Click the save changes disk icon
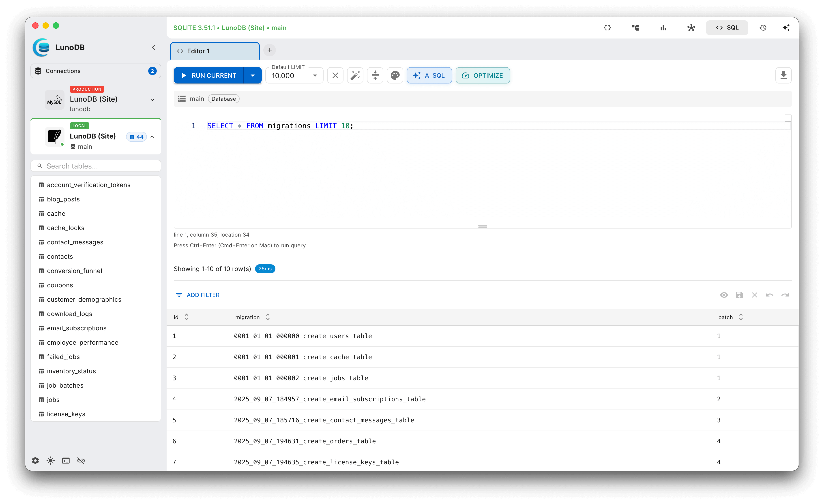 point(739,295)
